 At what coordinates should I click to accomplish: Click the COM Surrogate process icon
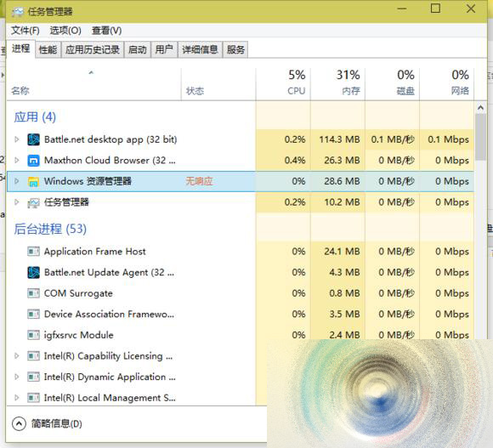click(33, 293)
